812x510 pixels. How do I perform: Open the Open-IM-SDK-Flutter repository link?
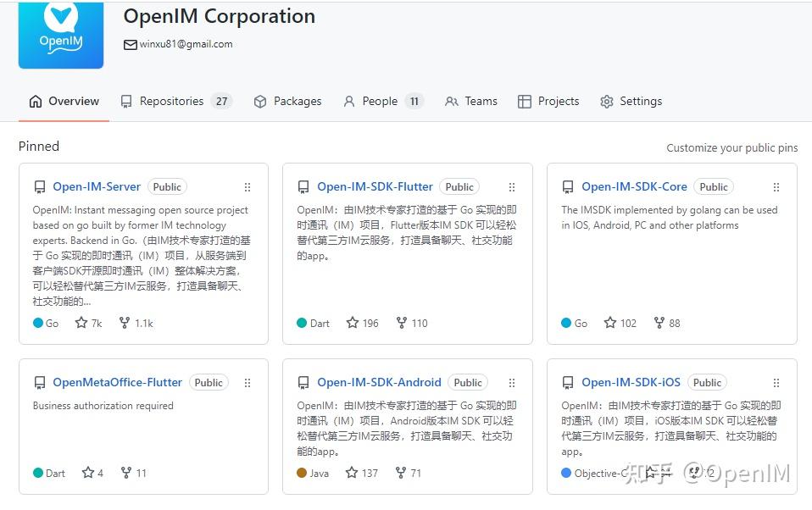tap(375, 186)
